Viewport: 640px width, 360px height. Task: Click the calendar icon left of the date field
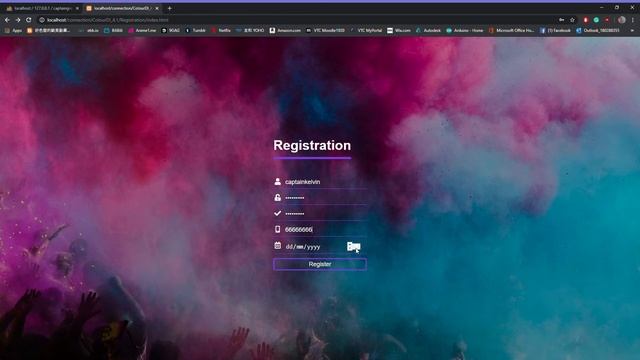(x=278, y=245)
